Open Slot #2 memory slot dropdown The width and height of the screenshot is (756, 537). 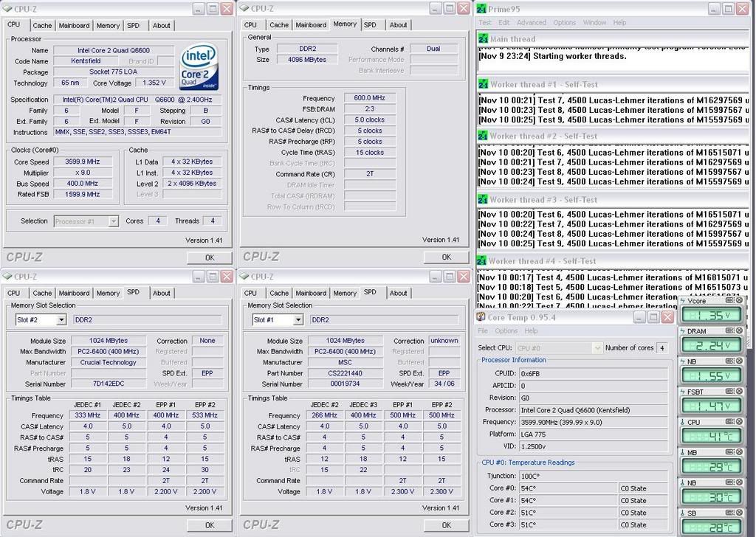pyautogui.click(x=61, y=320)
